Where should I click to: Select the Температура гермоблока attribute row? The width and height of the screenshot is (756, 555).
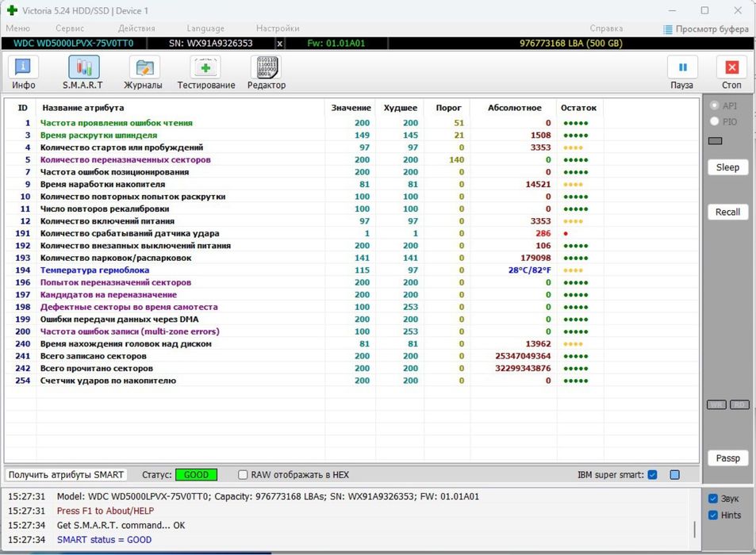click(x=94, y=270)
